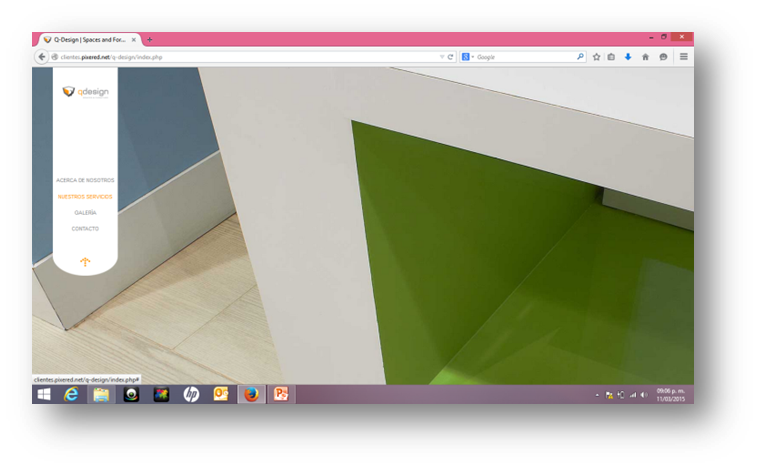Screen dimensions: 759x469
Task: Open Internet Explorer from the taskbar
Action: (72, 394)
